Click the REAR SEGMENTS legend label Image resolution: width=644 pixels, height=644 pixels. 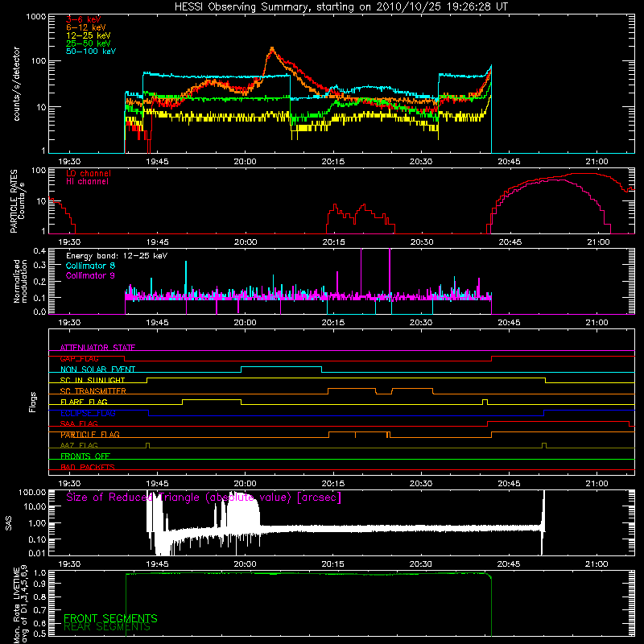[107, 627]
